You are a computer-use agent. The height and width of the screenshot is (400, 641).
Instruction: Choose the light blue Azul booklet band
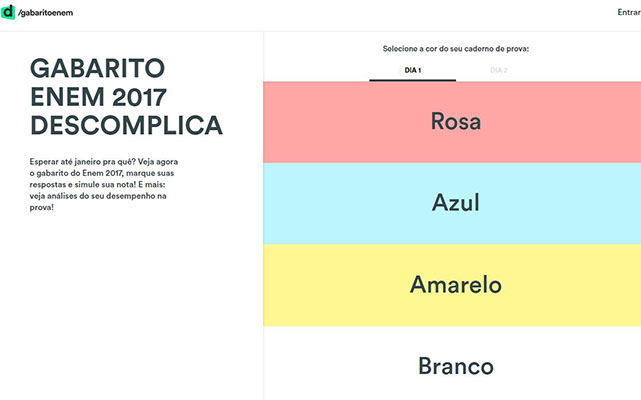tap(452, 204)
